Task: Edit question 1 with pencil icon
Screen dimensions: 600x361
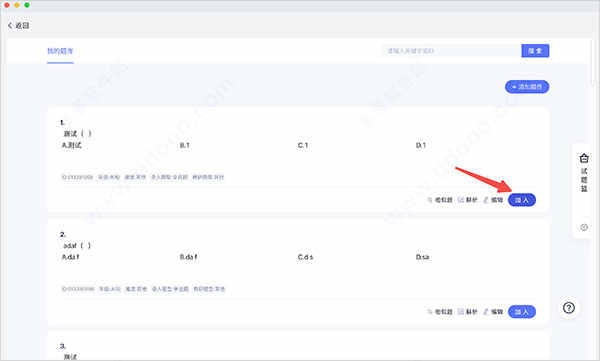Action: point(493,200)
